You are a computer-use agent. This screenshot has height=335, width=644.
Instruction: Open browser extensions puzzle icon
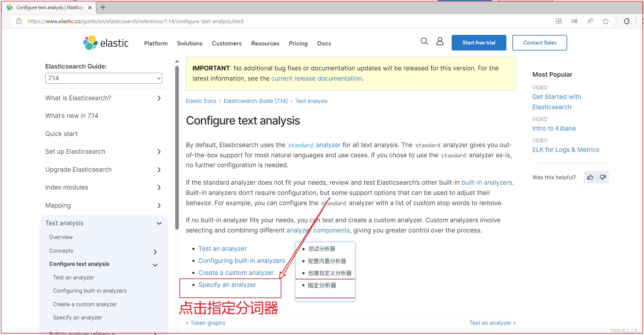[627, 21]
